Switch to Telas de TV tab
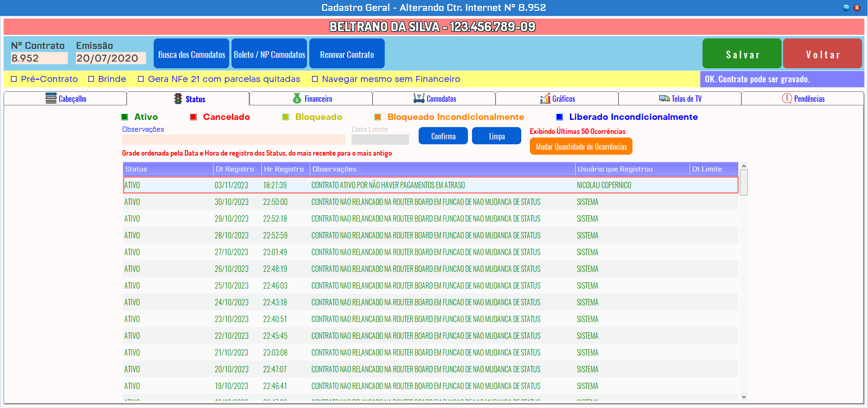This screenshot has height=408, width=868. tap(680, 99)
